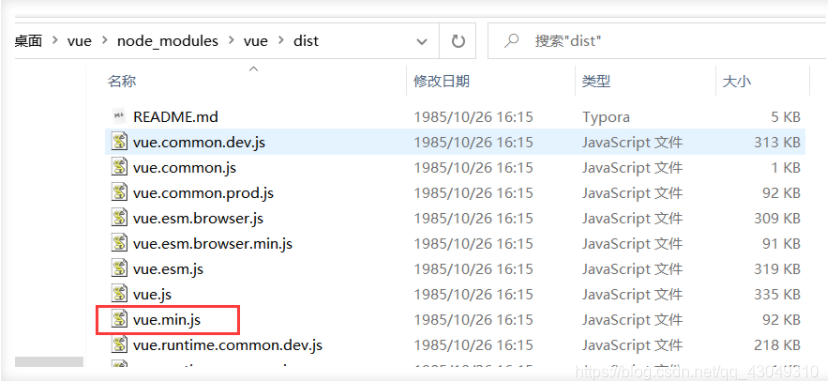Click the refresh button beside the address bar
Viewport: 828px width, 390px height.
tap(458, 41)
